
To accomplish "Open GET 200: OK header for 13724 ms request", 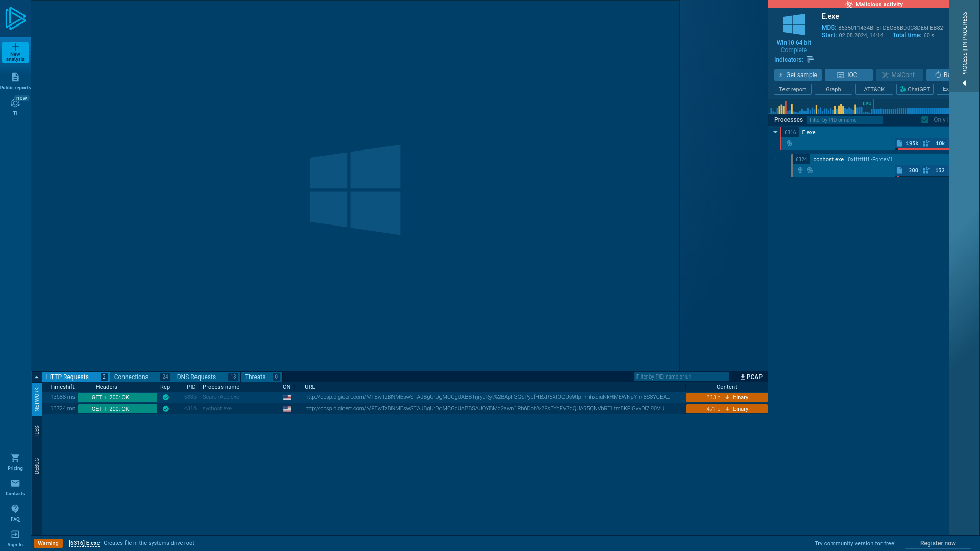I will click(x=117, y=409).
